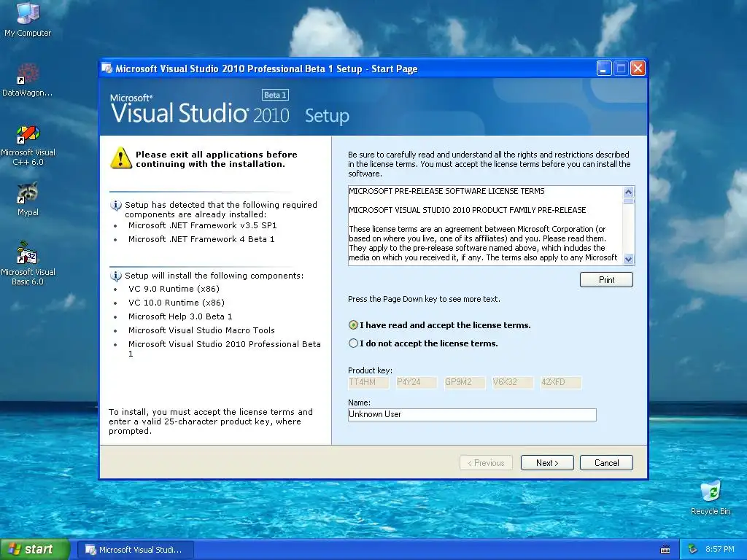Screen dimensions: 747x560
Task: Select the Recycle Bin icon
Action: 711,497
